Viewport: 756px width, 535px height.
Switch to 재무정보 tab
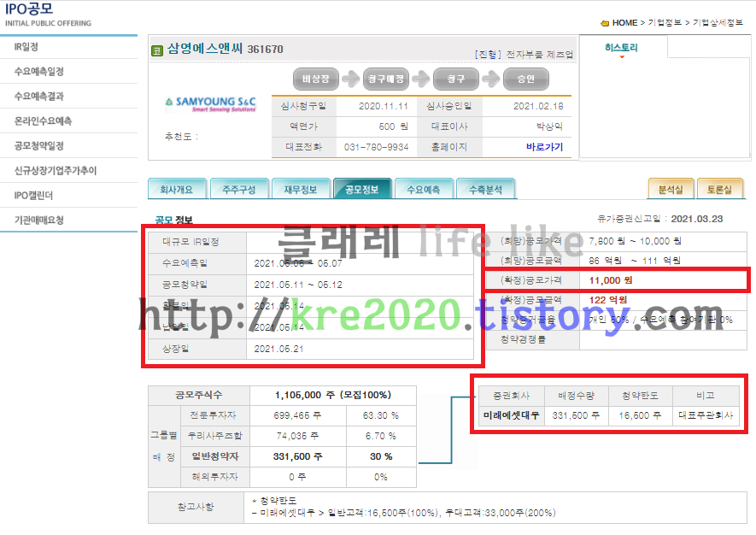tap(301, 189)
